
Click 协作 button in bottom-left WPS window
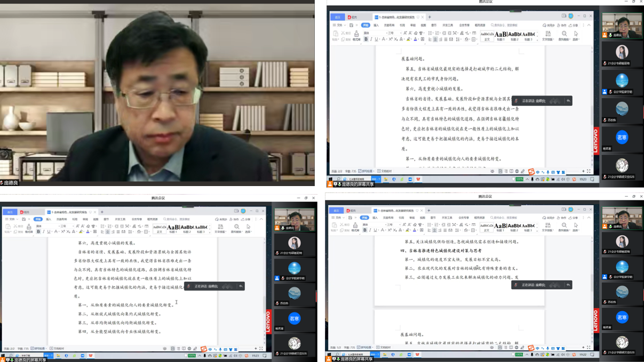pos(234,219)
